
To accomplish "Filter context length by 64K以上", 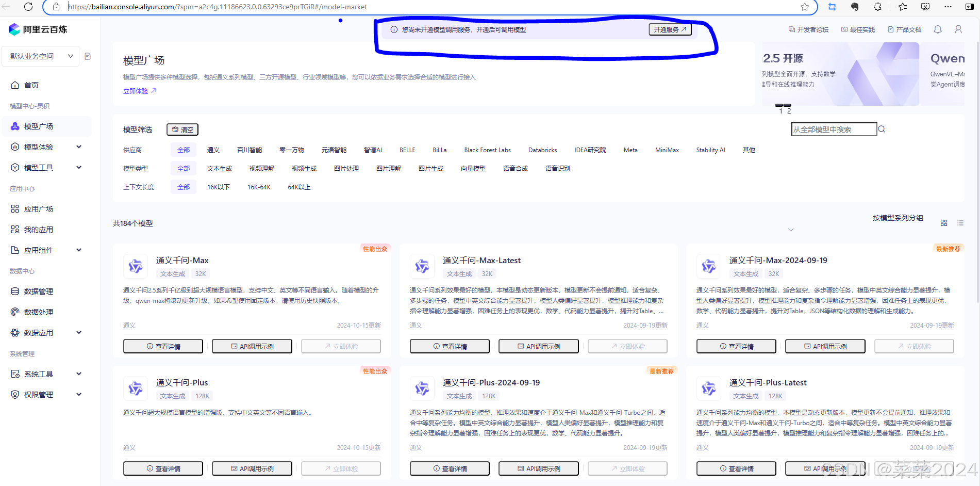I will coord(299,187).
